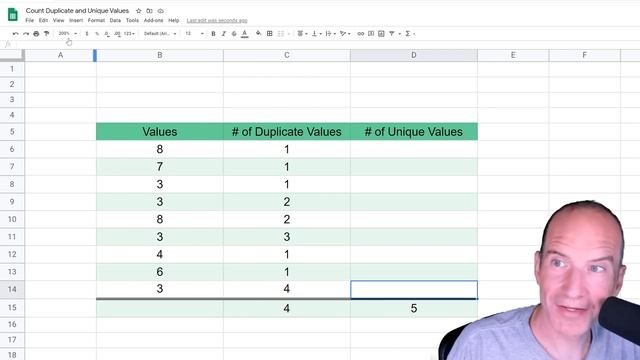Format cell as percent
640x360 pixels.
(x=97, y=33)
